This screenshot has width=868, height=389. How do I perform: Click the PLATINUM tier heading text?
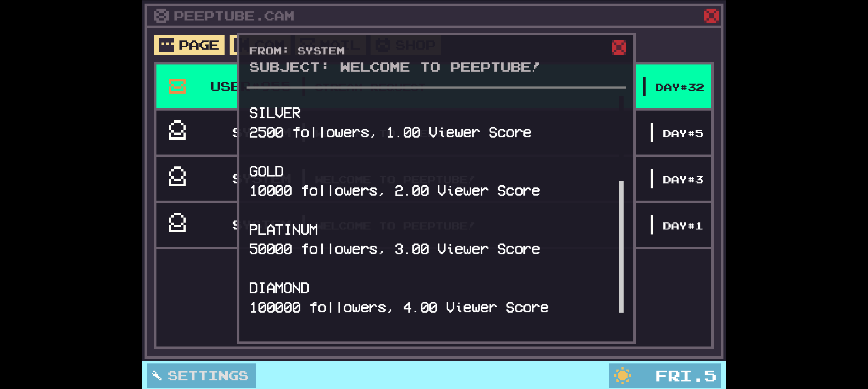click(283, 230)
